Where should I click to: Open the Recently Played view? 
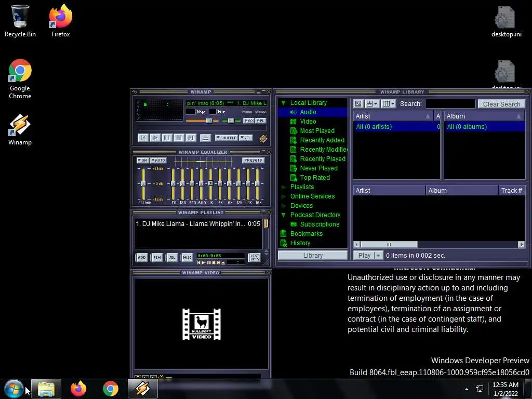point(322,159)
